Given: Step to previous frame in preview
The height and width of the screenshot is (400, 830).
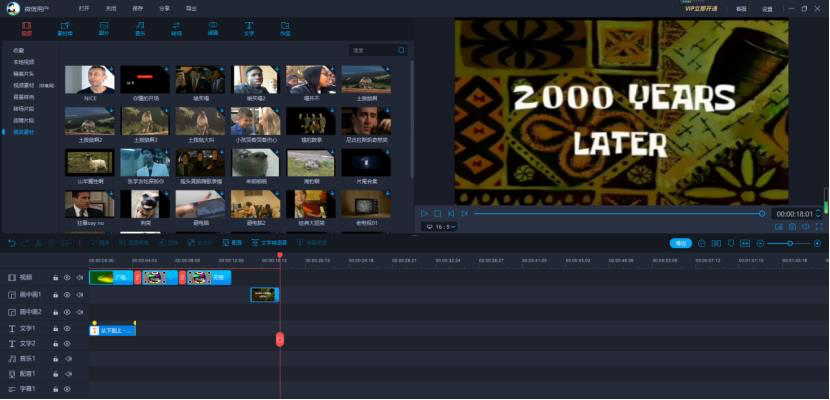Looking at the screenshot, I should 451,213.
